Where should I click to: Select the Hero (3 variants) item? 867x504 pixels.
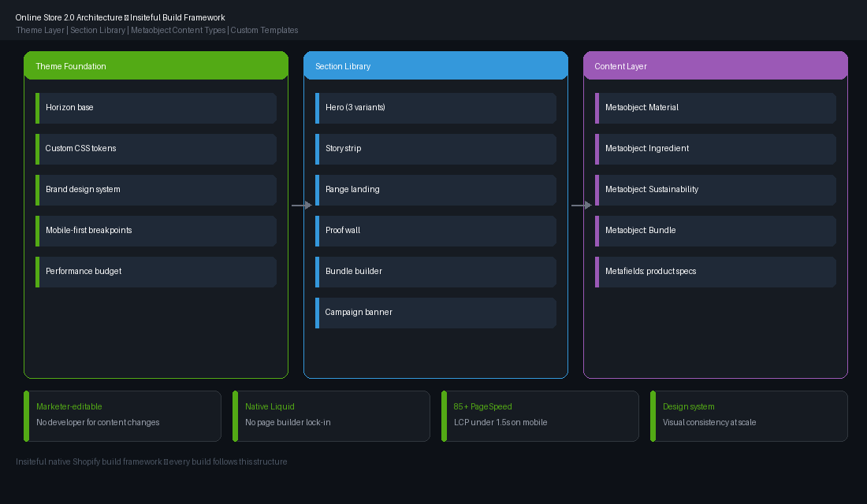(x=436, y=108)
